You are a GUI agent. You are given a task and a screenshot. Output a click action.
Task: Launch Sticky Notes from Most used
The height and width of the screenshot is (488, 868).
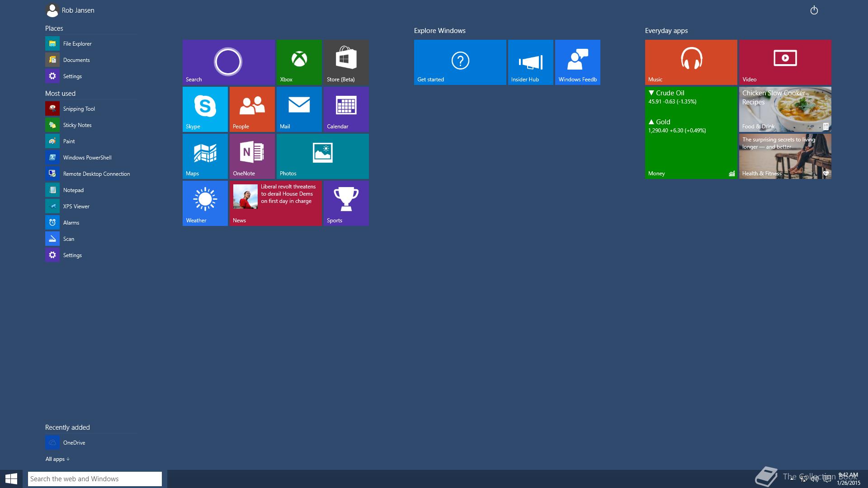pyautogui.click(x=91, y=125)
